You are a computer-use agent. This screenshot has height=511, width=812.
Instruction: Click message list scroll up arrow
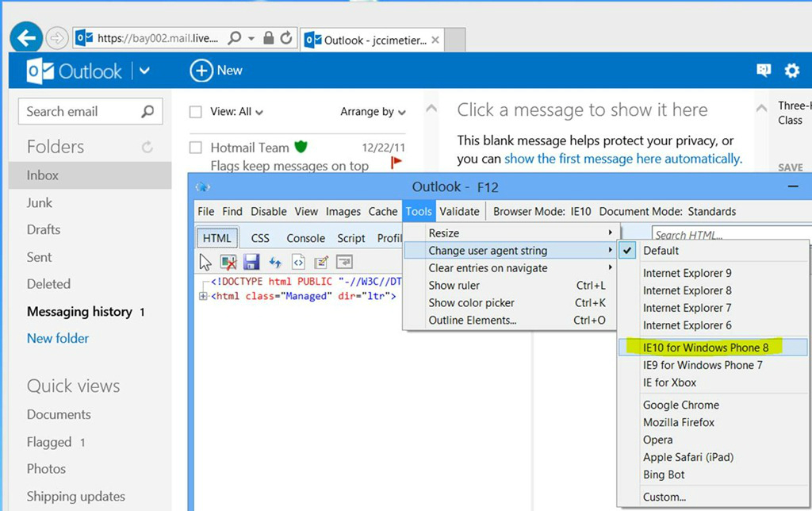(431, 109)
